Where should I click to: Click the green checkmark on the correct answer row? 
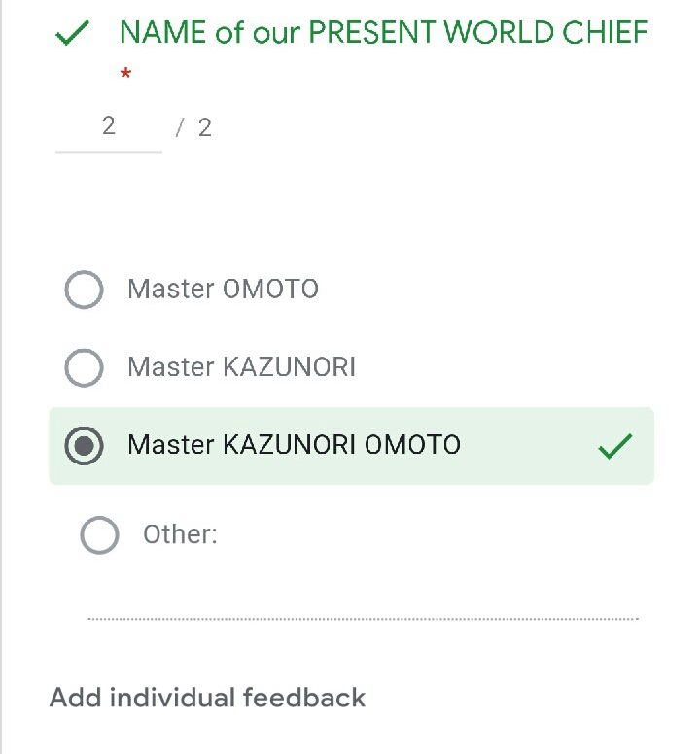tap(614, 446)
